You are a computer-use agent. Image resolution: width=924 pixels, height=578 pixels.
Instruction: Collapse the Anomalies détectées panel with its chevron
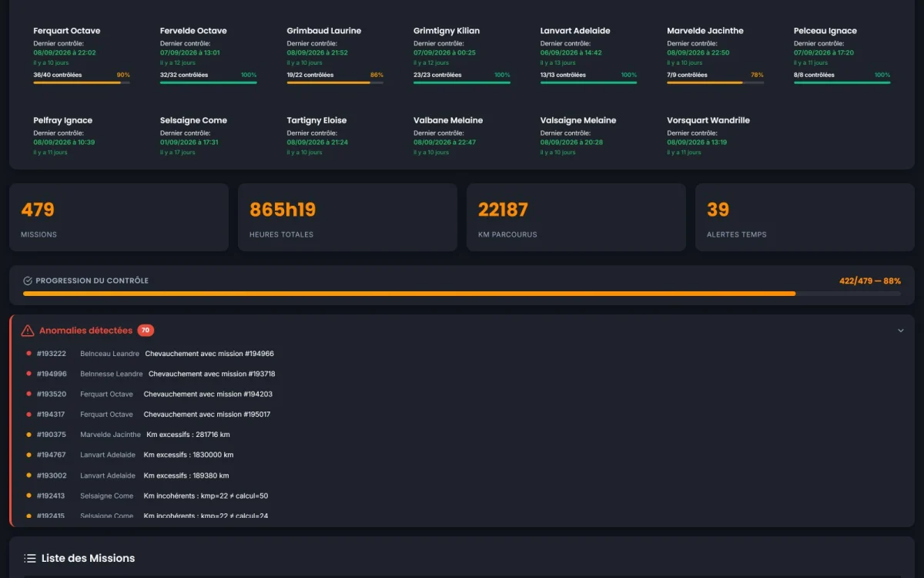point(901,331)
